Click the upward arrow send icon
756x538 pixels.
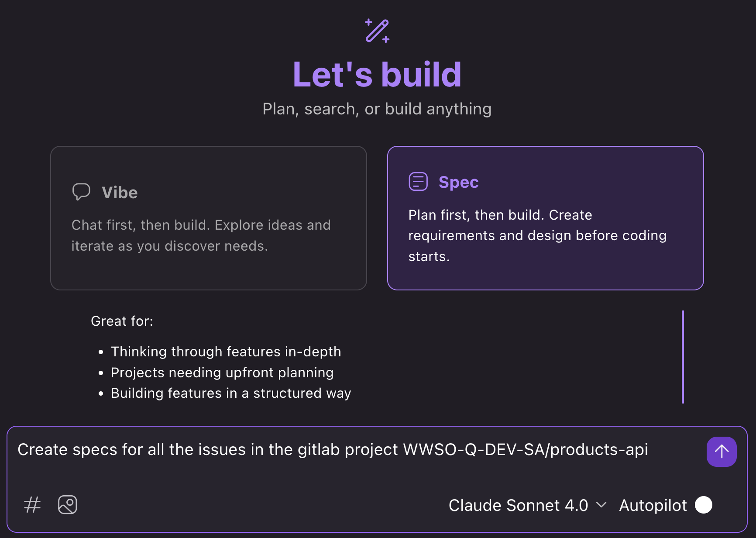[722, 452]
